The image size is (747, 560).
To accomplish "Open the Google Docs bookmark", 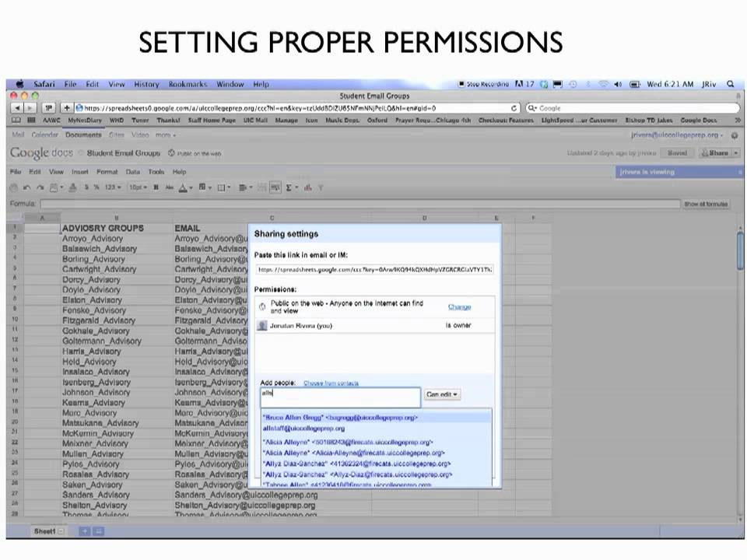I will point(699,120).
